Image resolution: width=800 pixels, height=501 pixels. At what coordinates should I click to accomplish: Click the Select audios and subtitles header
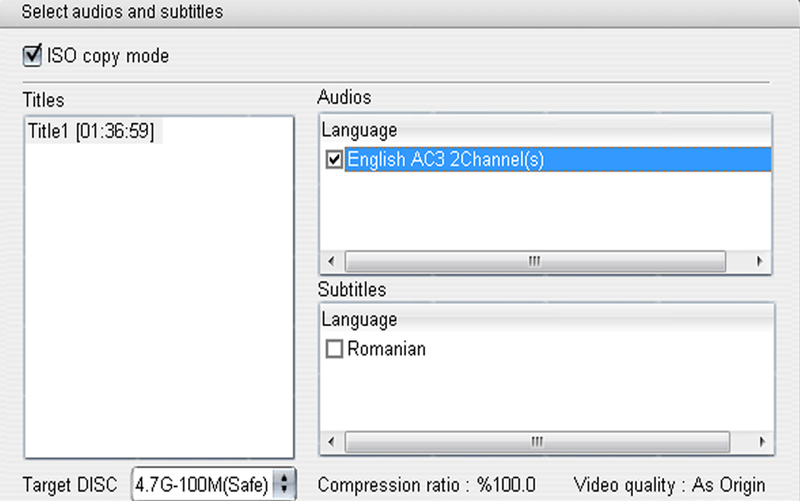[x=122, y=11]
